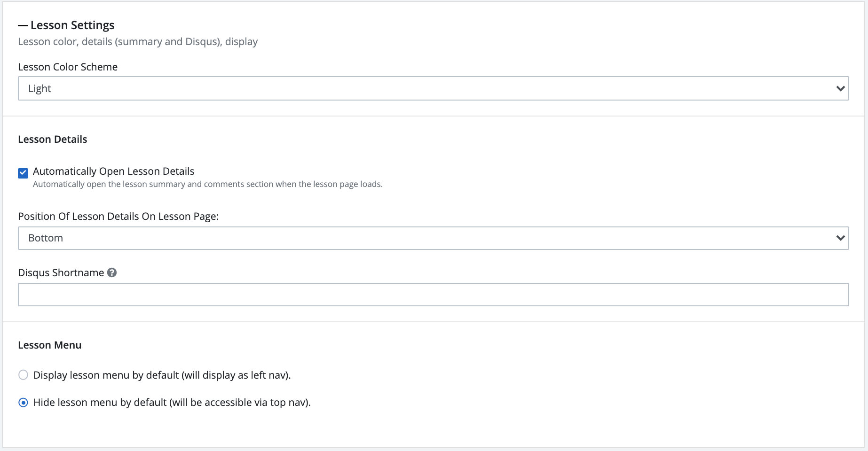Uncheck Automatically Open Lesson Details checkbox
This screenshot has width=868, height=451.
23,173
